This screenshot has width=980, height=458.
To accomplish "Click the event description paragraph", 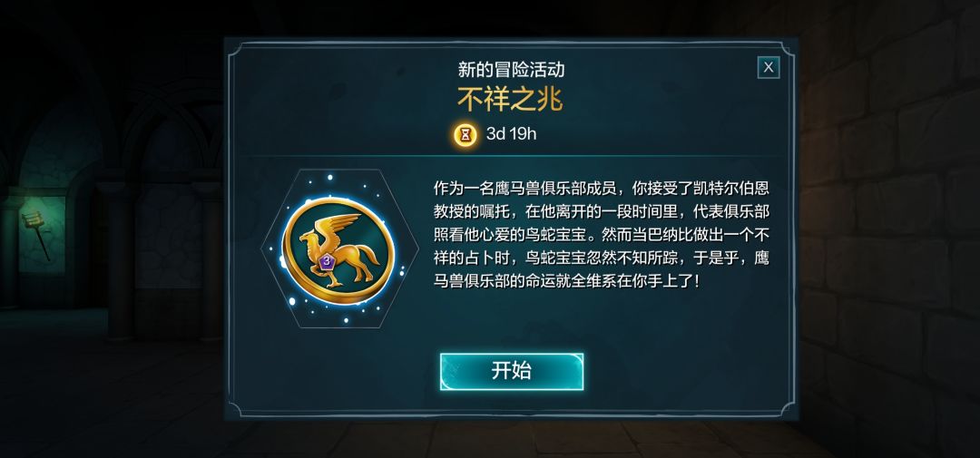I will [x=602, y=234].
